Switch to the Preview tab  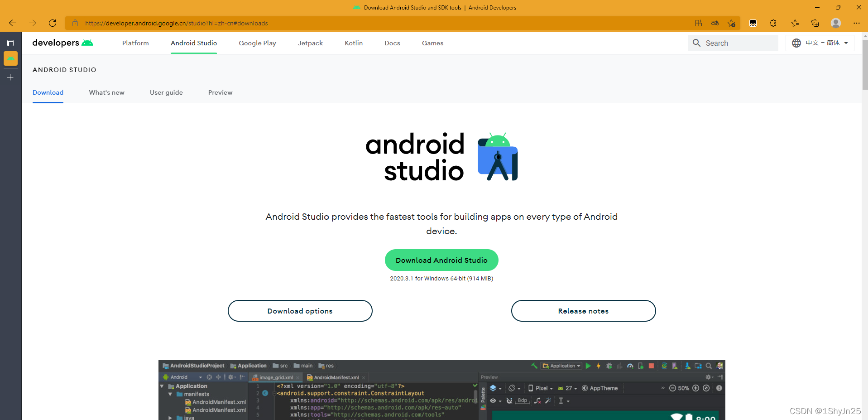coord(220,92)
